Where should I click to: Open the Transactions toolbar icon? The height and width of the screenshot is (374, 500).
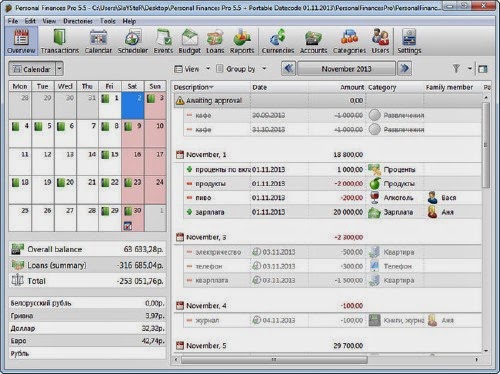coord(60,41)
